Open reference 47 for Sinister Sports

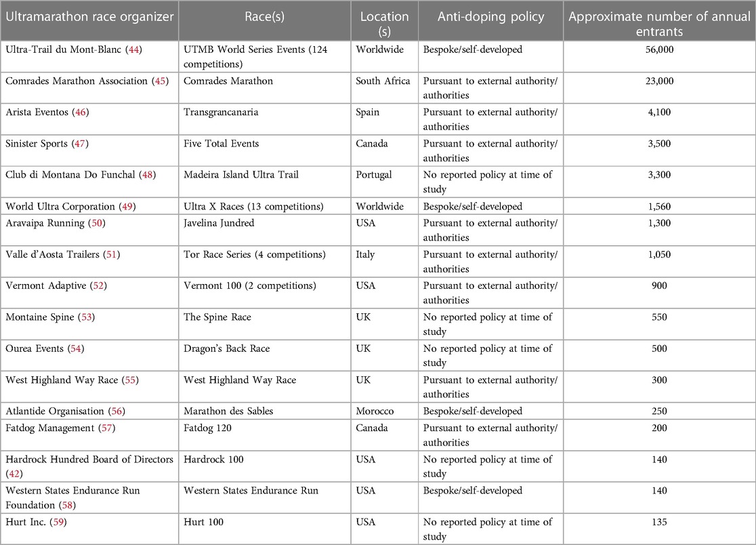80,144
